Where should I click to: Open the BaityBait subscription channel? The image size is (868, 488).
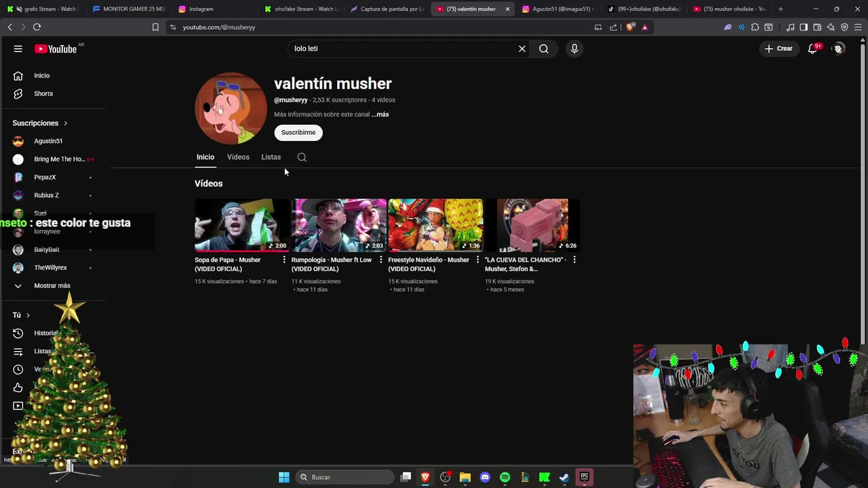(53, 249)
